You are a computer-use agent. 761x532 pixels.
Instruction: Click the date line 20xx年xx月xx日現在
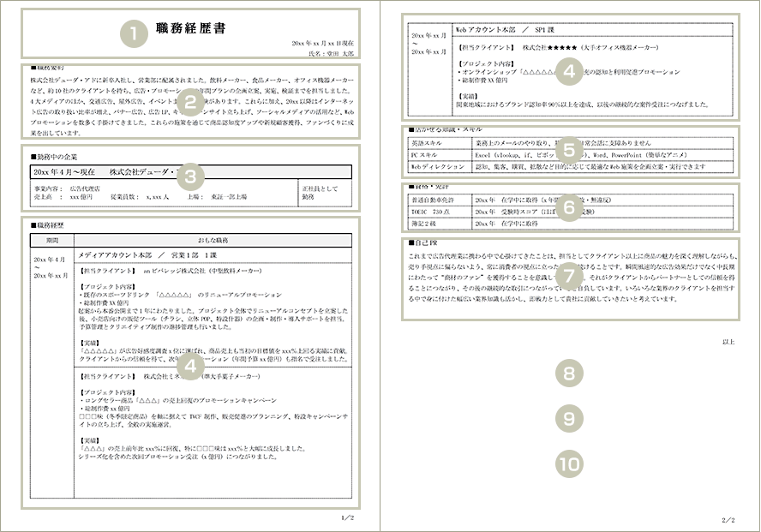pyautogui.click(x=323, y=43)
